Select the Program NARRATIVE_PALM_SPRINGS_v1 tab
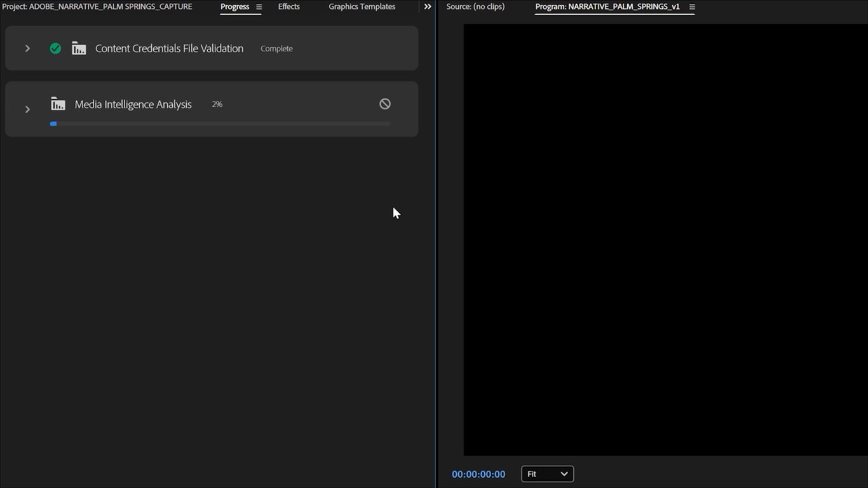Screen dimensions: 868x488 pos(607,7)
